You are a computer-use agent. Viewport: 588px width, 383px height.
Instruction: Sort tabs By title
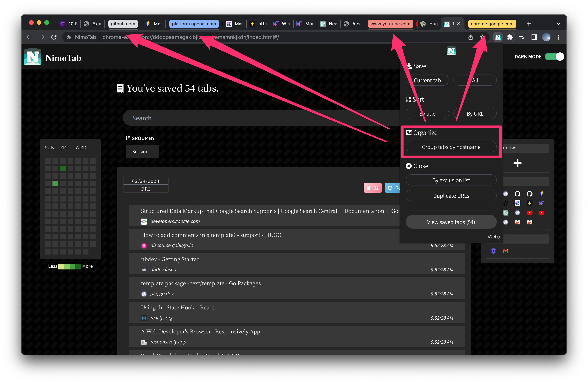click(x=427, y=114)
